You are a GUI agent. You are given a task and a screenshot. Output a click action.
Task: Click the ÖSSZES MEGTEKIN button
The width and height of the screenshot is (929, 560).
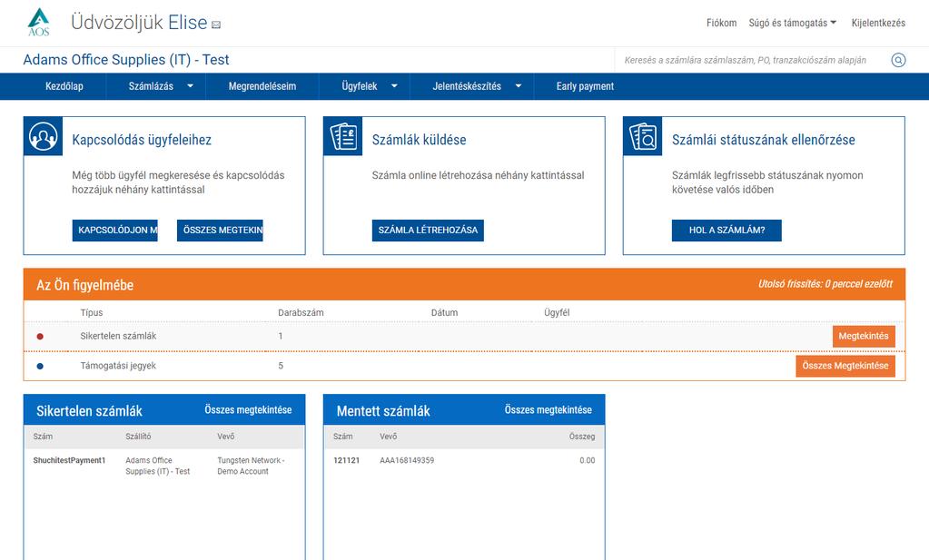coord(220,231)
